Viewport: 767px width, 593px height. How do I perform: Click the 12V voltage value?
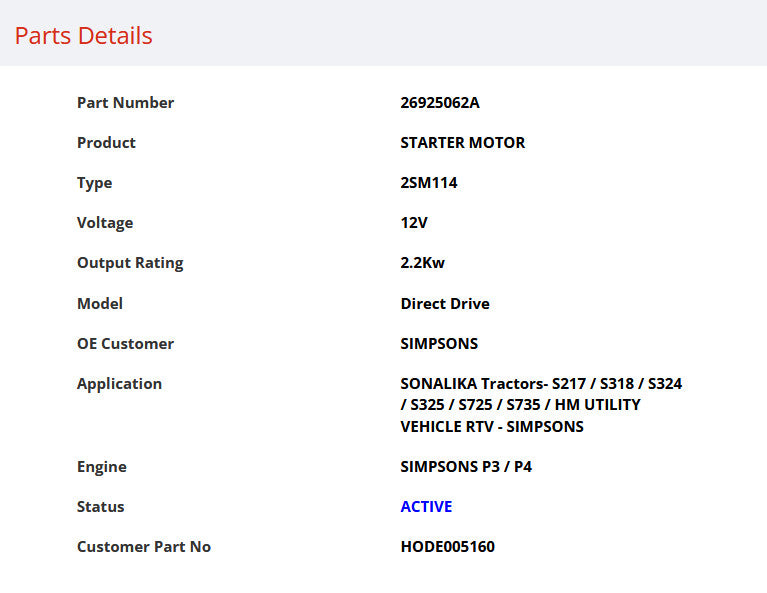coord(414,223)
